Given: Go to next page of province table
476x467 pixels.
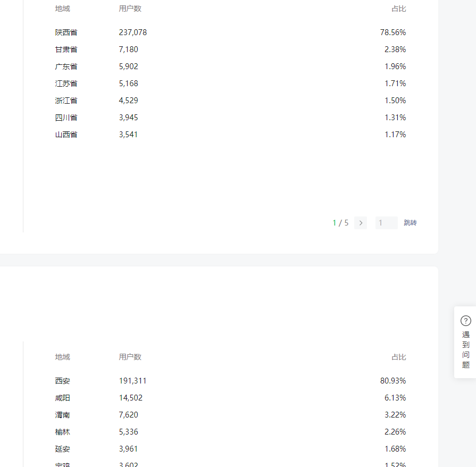Looking at the screenshot, I should click(x=361, y=223).
